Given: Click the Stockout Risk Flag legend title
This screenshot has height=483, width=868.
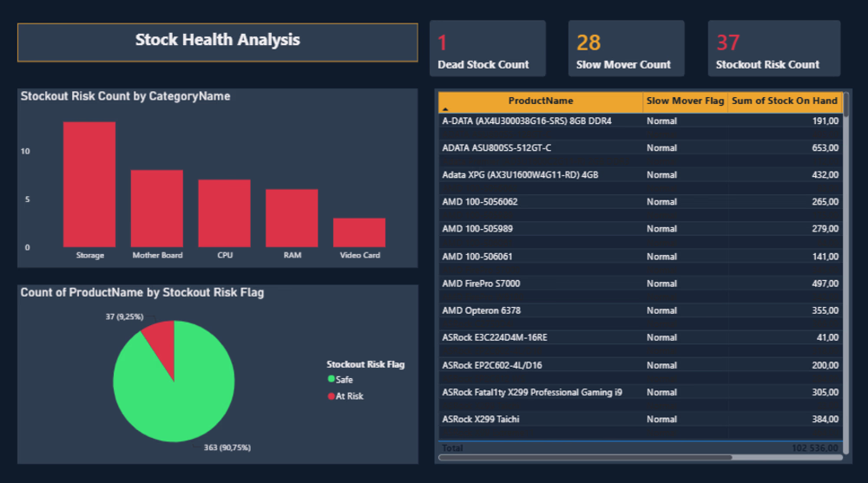Looking at the screenshot, I should [x=365, y=364].
